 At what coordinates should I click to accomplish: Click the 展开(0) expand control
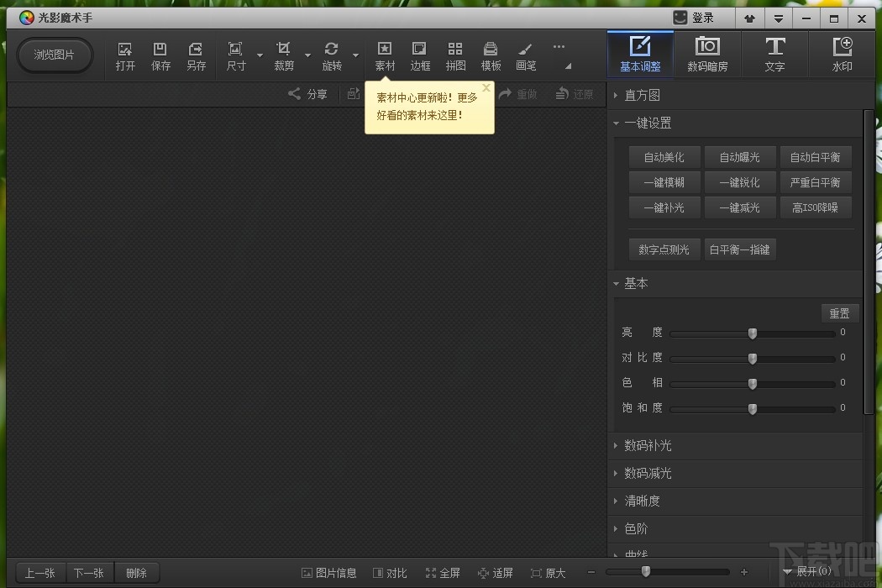click(x=807, y=572)
